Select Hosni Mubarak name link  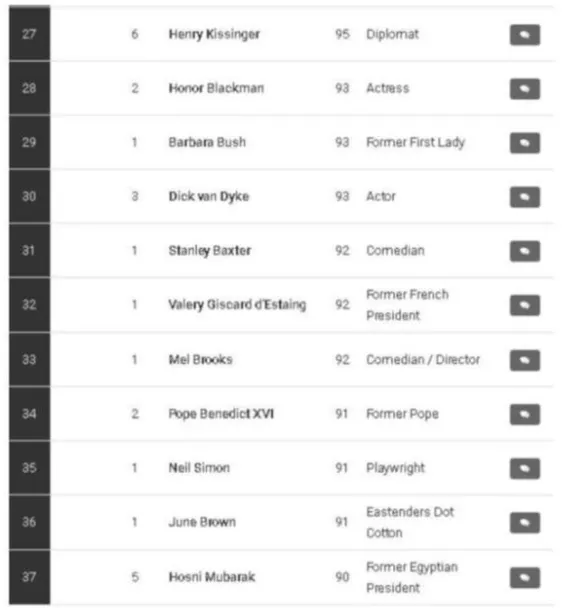212,577
